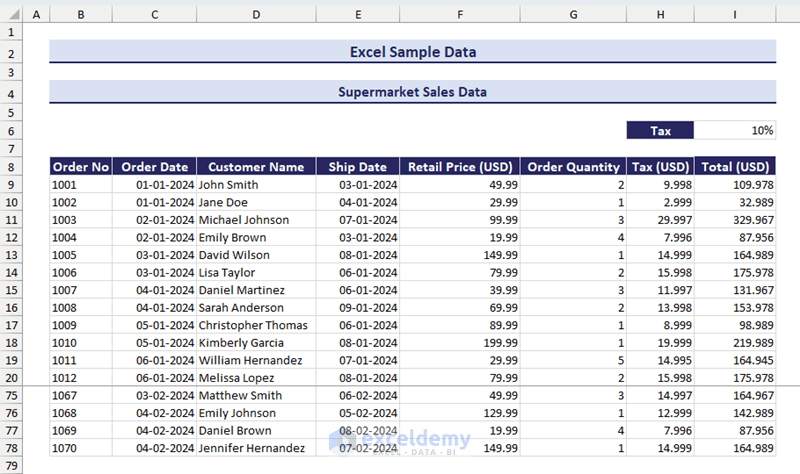Click ship date 09-01-2024 cell
Viewport: 800px width, 474px height.
pyautogui.click(x=358, y=308)
